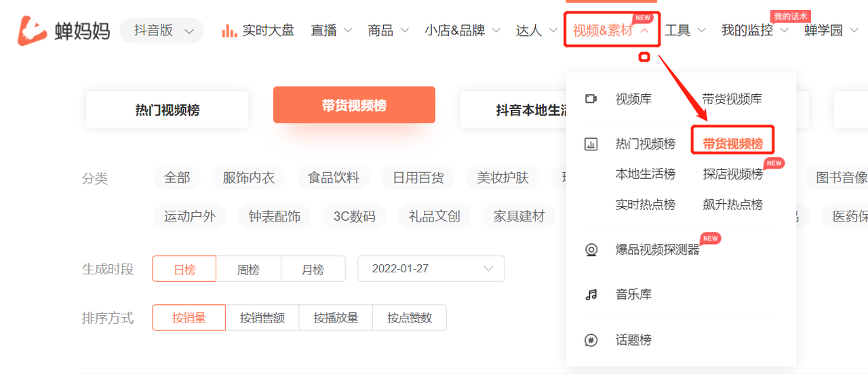Choose 飙升热点榜 in the dropdown menu
Viewport: 868px width, 374px height.
732,205
